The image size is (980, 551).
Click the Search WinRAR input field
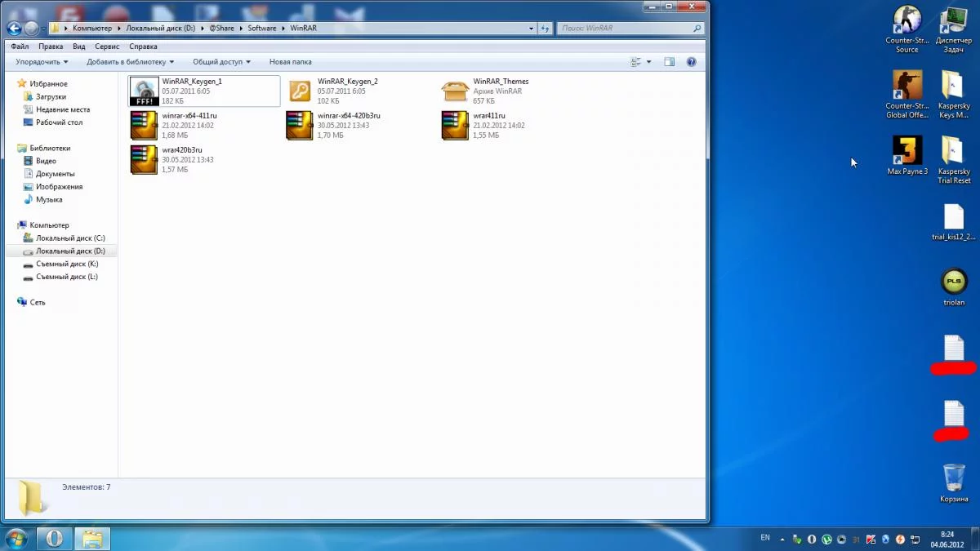click(625, 28)
